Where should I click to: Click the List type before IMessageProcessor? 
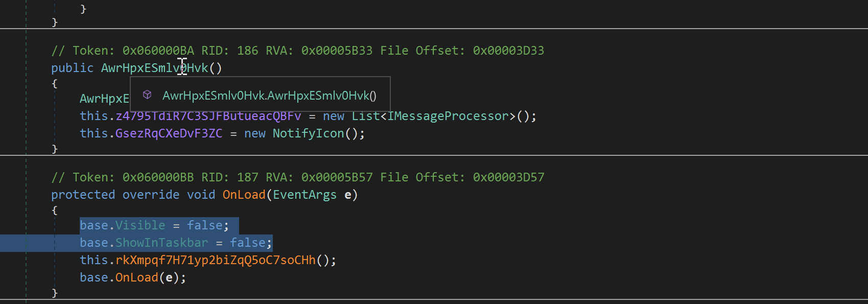click(365, 116)
